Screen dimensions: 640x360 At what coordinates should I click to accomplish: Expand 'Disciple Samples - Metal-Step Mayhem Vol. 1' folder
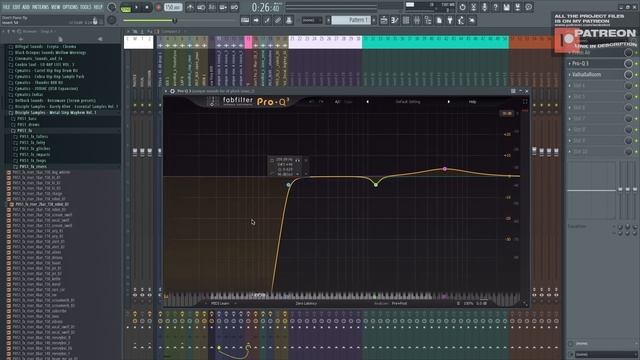click(56, 113)
